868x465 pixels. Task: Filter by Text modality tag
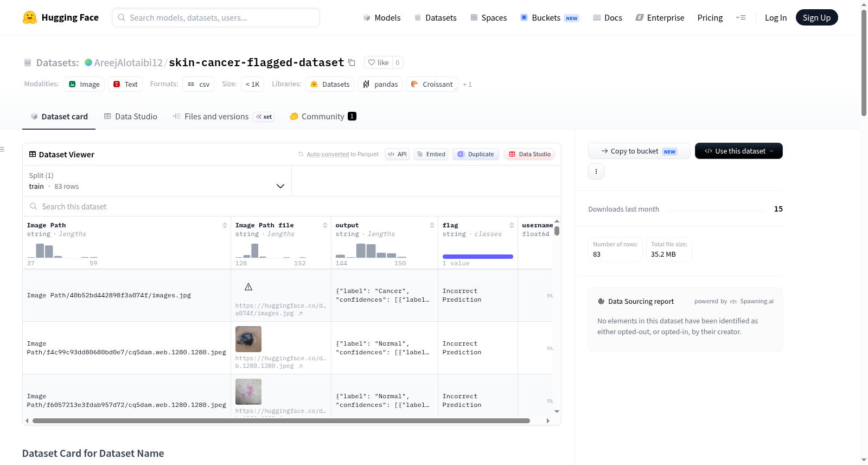[125, 84]
